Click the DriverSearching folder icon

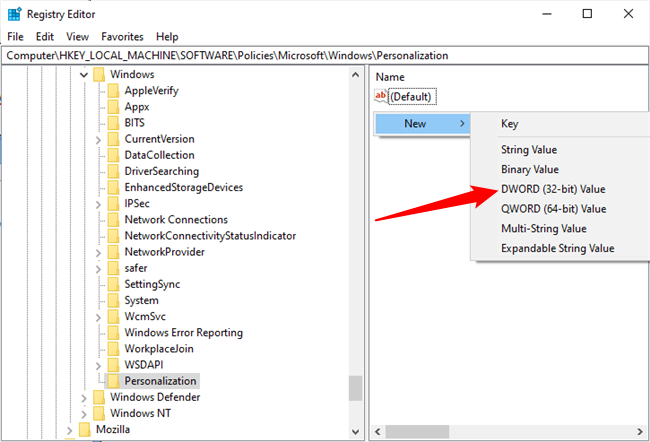pos(113,172)
